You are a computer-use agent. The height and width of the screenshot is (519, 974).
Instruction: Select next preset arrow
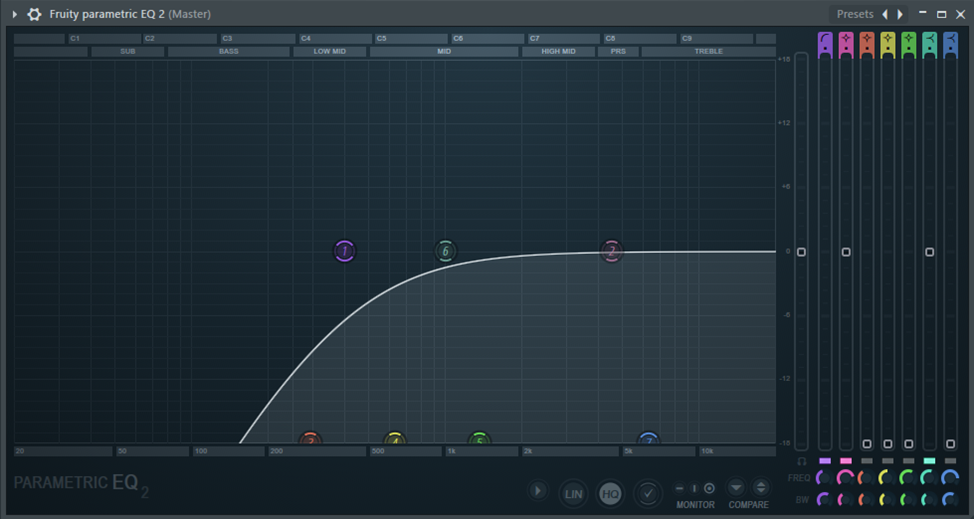click(x=899, y=14)
